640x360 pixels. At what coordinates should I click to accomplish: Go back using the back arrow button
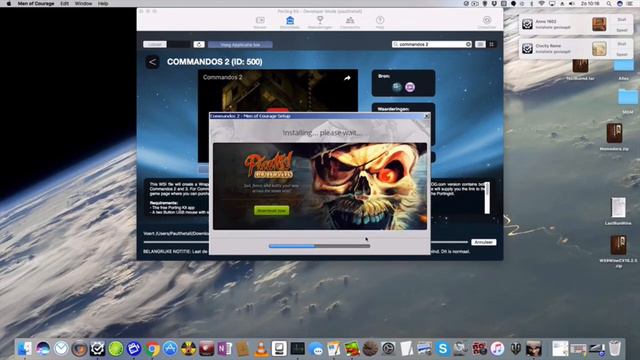coord(152,62)
